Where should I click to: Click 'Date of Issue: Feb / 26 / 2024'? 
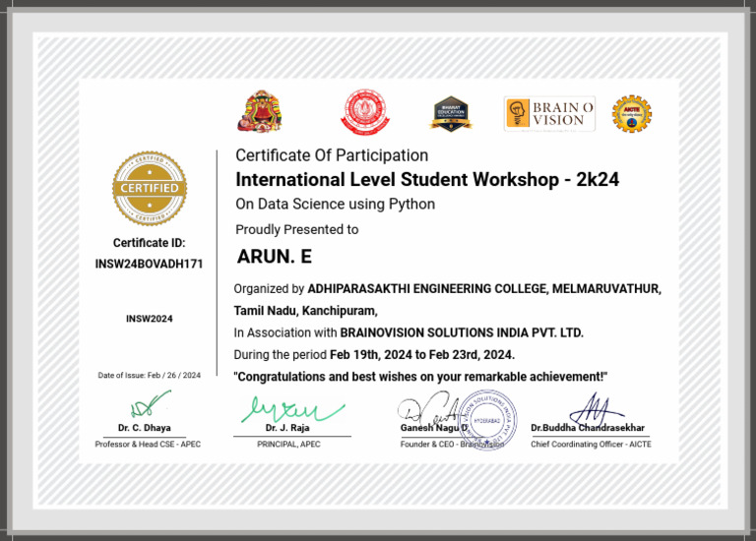149,376
